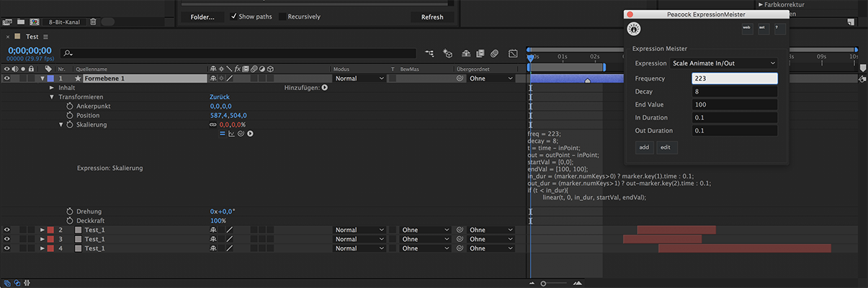
Task: Collapse the Transformieren group
Action: pos(52,96)
